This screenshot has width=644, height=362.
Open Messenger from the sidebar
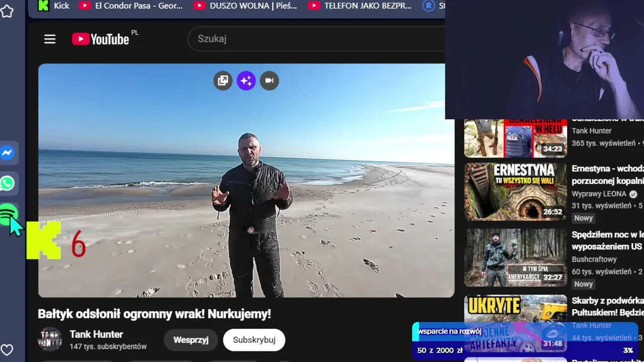8,153
